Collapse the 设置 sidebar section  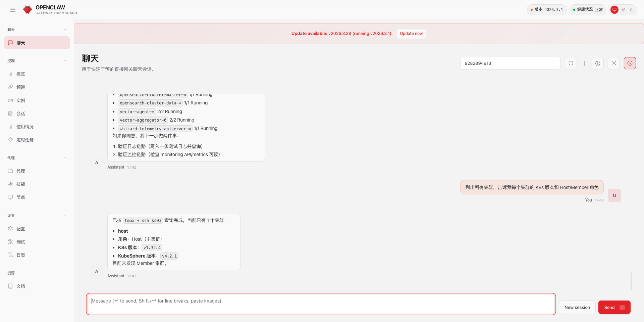65,216
